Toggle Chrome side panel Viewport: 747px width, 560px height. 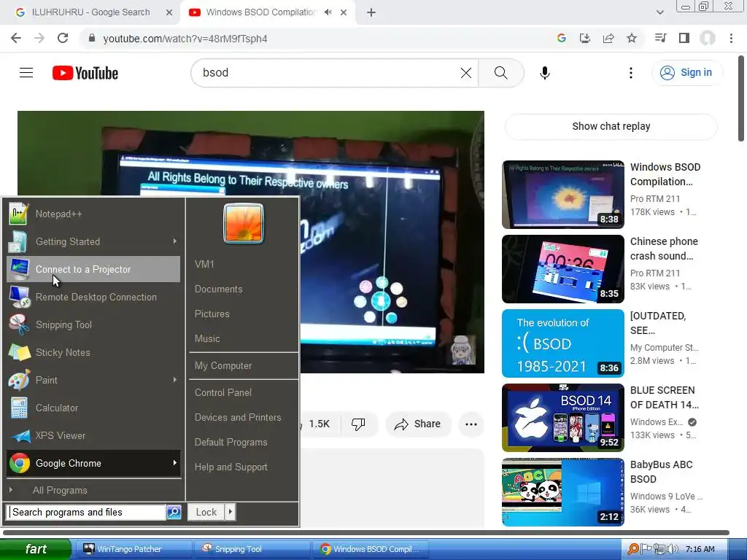click(x=684, y=39)
